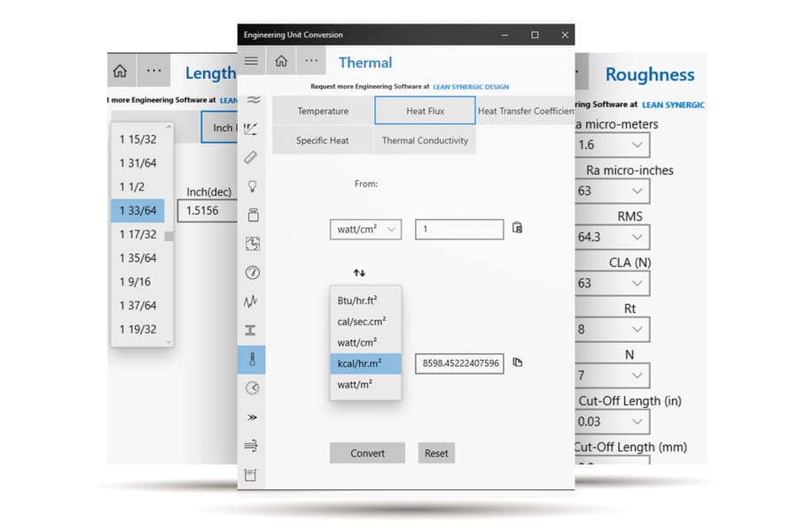Open the Ra micro-inches 63 dropdown
The height and width of the screenshot is (532, 798).
click(612, 191)
